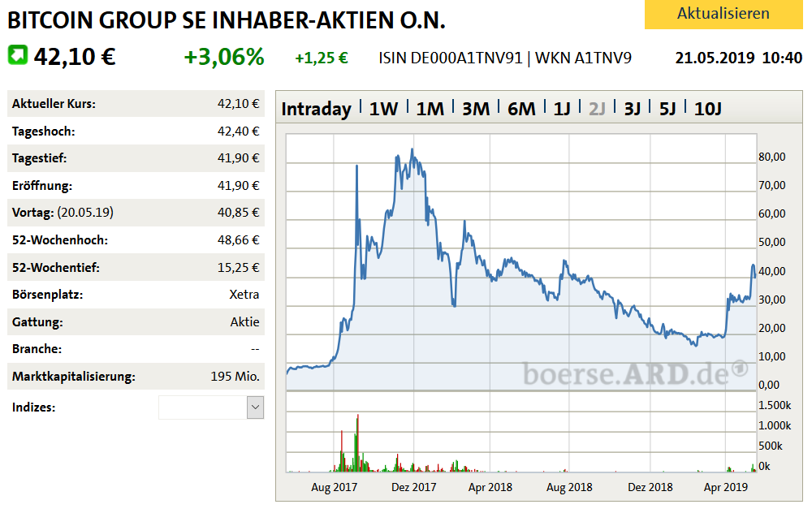Select the 10J chart range
Screen dimensions: 812x513
707,109
